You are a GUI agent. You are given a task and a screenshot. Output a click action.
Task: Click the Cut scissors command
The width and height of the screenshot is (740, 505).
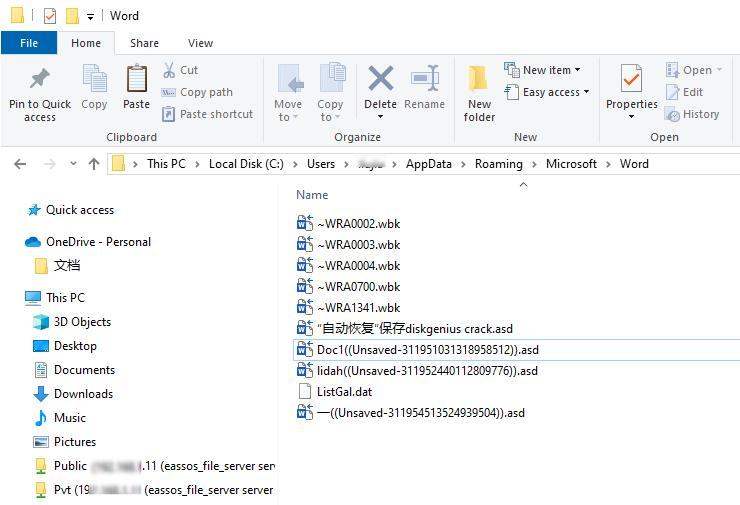(181, 70)
